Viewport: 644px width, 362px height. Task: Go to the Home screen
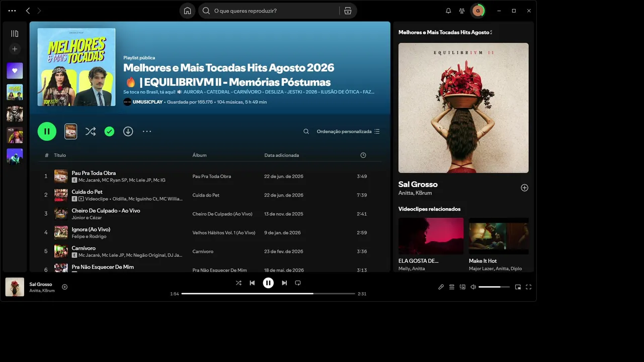tap(187, 11)
